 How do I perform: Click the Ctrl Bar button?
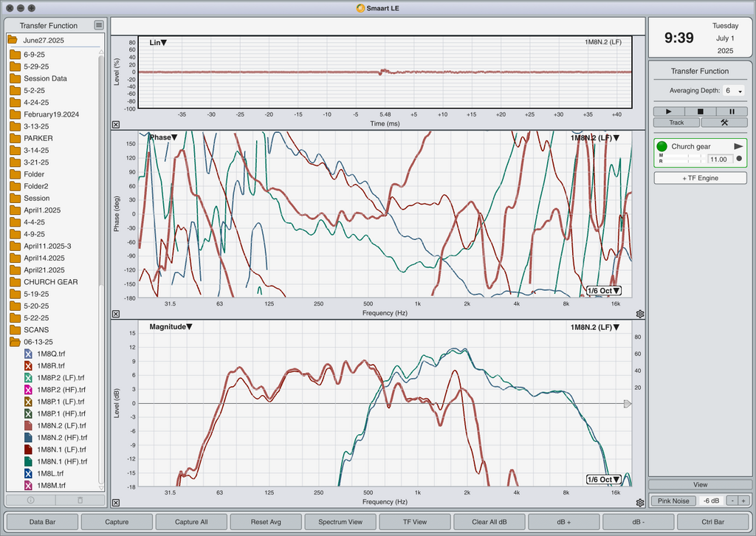(x=712, y=521)
